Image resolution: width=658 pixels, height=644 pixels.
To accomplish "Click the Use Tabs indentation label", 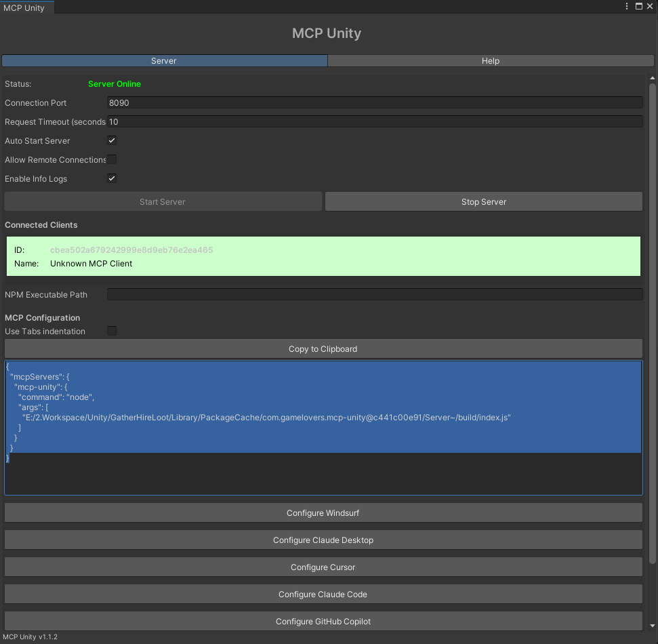I will tap(45, 331).
